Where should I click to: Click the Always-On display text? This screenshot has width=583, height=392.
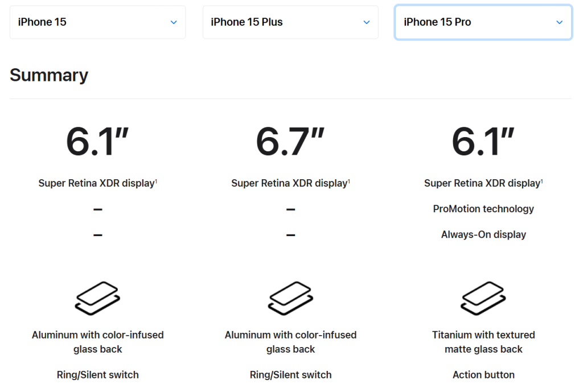[483, 234]
